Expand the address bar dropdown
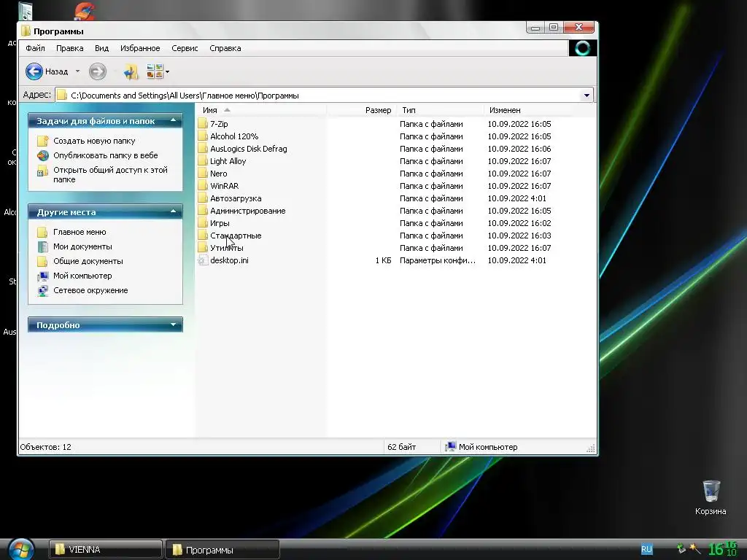Viewport: 747px width, 560px height. point(587,96)
